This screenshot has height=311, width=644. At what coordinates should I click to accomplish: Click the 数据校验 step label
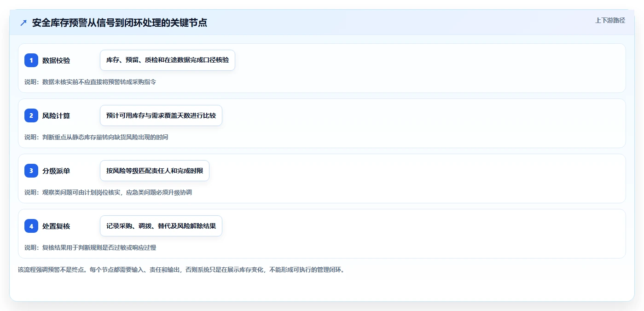[x=56, y=60]
